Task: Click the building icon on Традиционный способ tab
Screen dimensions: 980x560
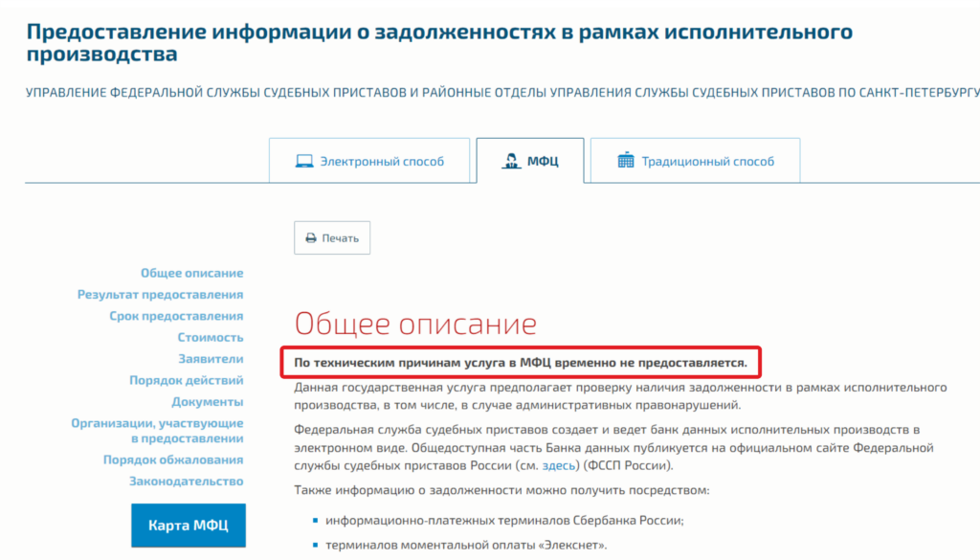Action: click(626, 161)
